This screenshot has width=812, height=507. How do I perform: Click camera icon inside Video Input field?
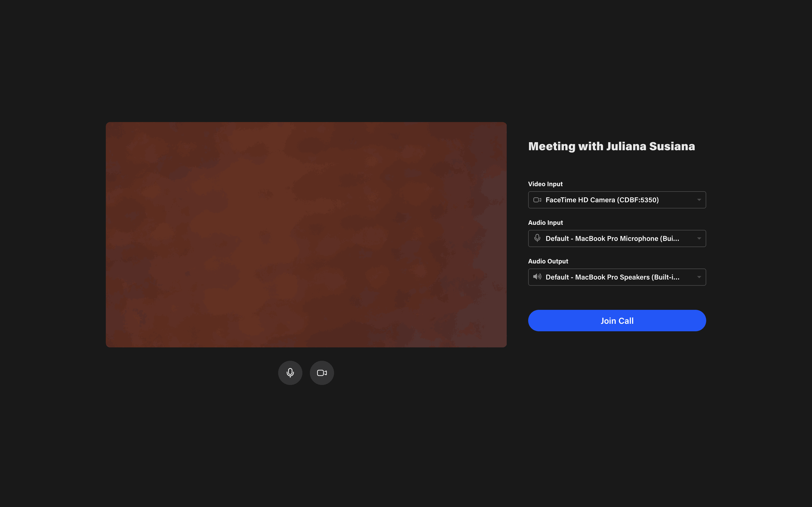click(537, 200)
